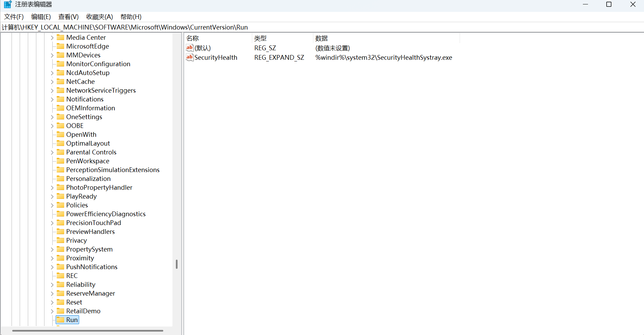Maximize the Registry Editor window

click(x=609, y=4)
